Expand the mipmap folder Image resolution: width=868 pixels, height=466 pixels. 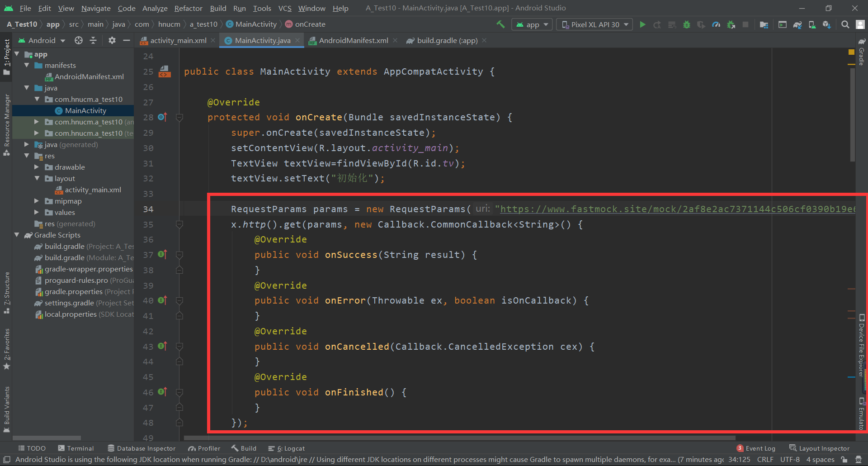(37, 201)
